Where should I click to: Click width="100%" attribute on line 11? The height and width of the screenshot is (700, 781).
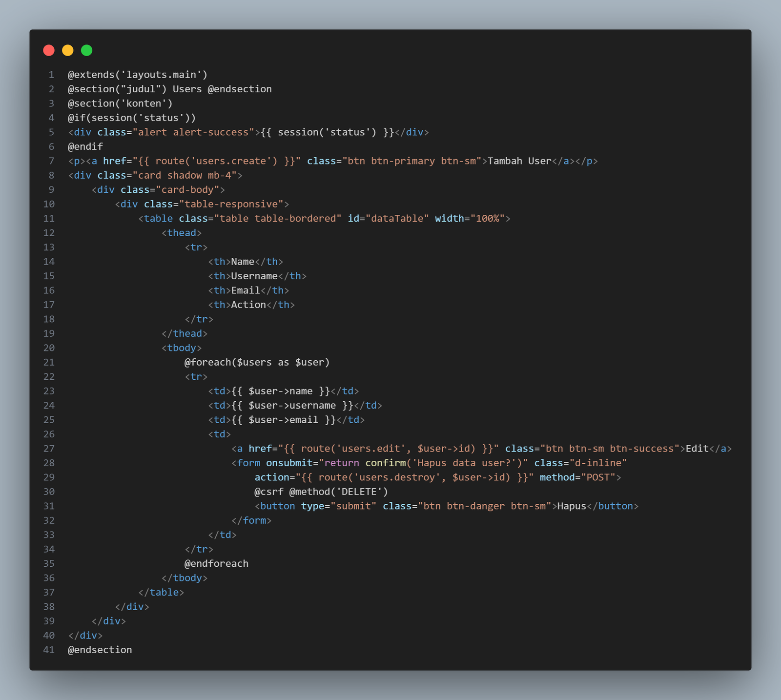pyautogui.click(x=470, y=219)
